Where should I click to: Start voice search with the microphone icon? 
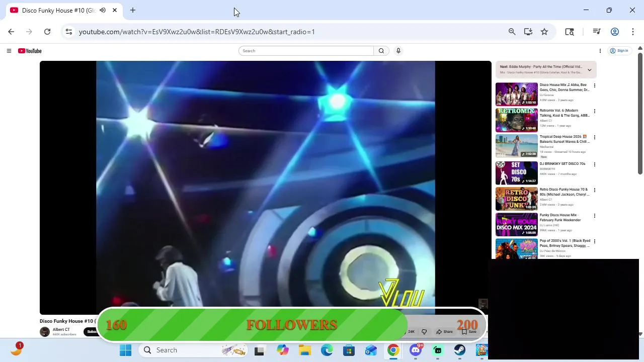coord(398,51)
